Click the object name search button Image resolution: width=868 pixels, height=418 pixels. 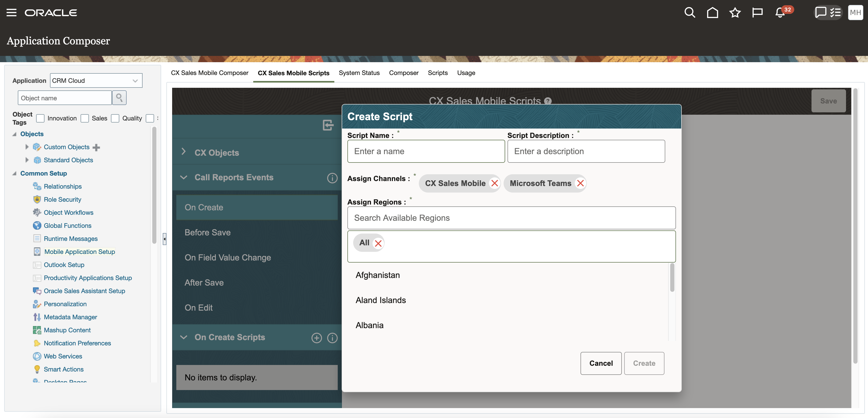[119, 98]
